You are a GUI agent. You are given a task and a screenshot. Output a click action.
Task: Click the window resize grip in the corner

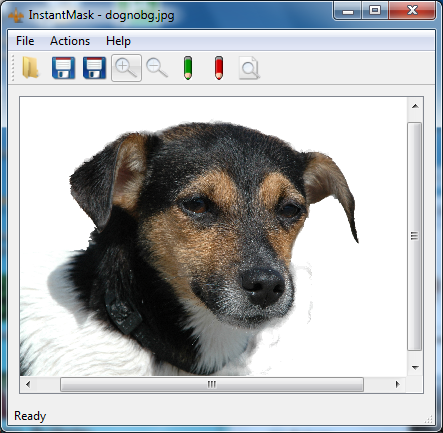click(430, 419)
